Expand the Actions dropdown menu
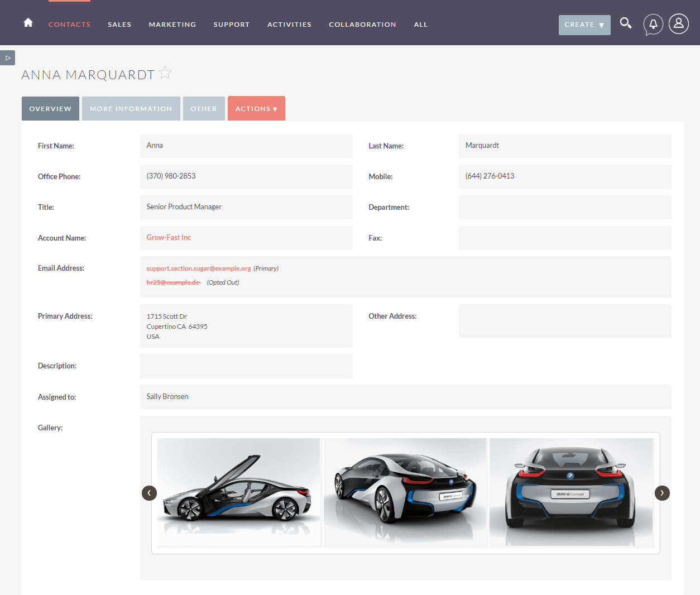Image resolution: width=700 pixels, height=595 pixels. [x=256, y=108]
